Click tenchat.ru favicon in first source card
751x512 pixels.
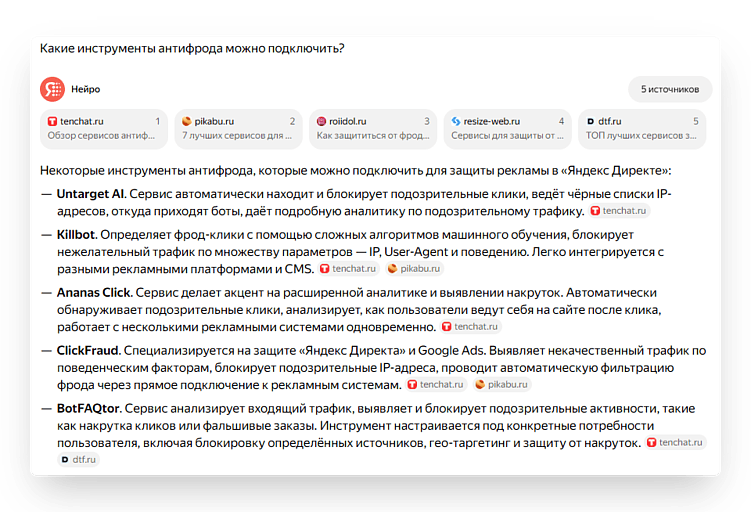point(52,122)
